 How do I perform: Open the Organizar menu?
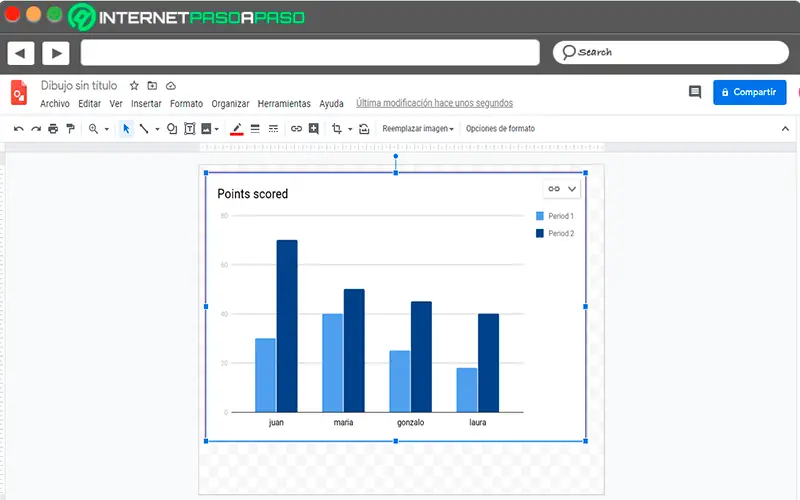point(230,104)
